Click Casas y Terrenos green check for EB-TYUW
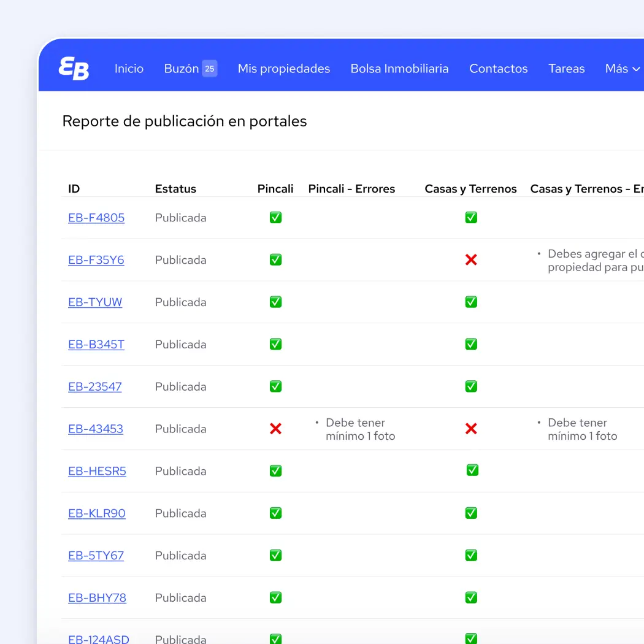 pyautogui.click(x=471, y=302)
